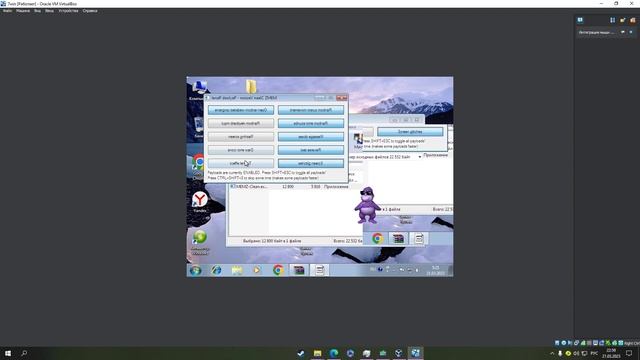Click the guest Windows 7 clock
The height and width of the screenshot is (360, 640).
click(x=436, y=270)
